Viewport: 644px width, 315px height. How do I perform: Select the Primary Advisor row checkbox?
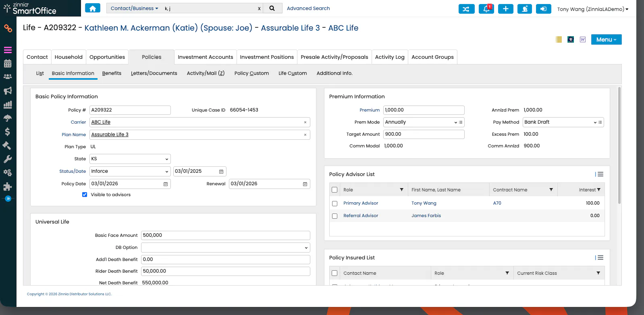tap(334, 203)
